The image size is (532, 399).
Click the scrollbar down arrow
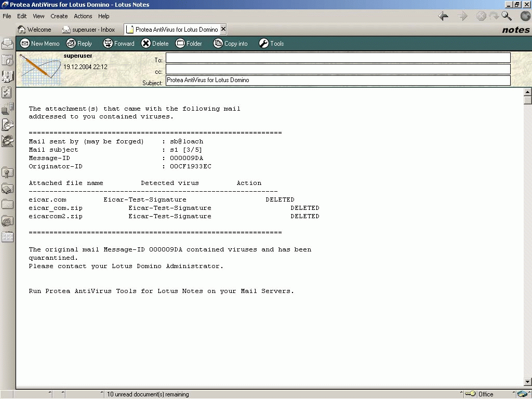[x=528, y=382]
